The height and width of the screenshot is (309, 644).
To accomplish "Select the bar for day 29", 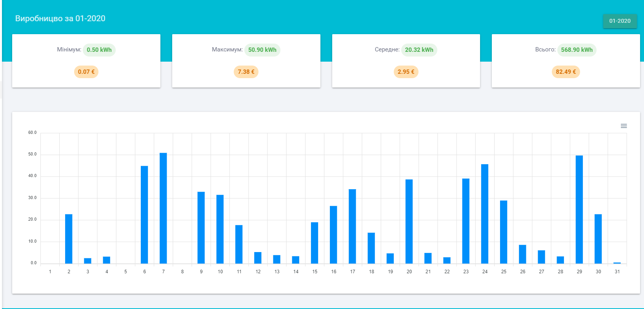I will point(579,209).
